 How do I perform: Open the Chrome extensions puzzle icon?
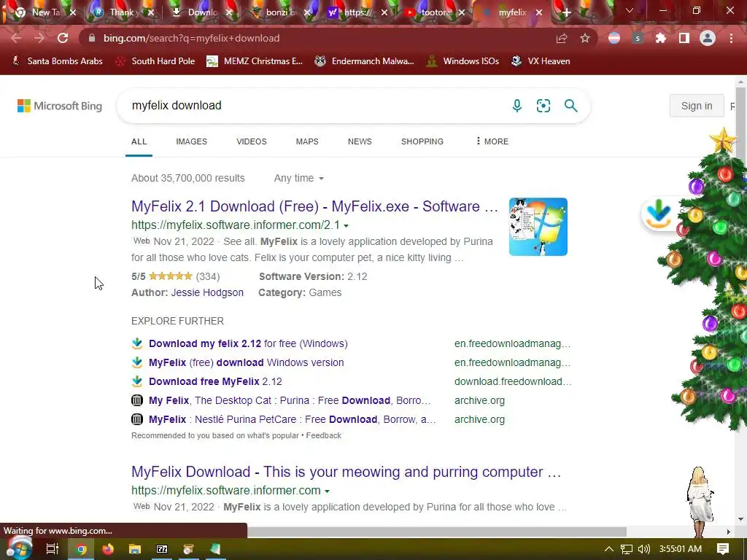(660, 38)
